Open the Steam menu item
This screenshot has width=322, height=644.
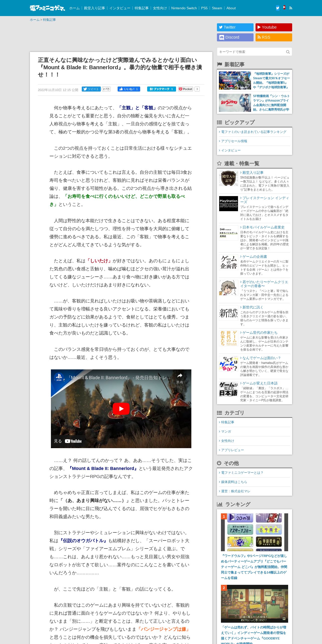click(x=217, y=8)
